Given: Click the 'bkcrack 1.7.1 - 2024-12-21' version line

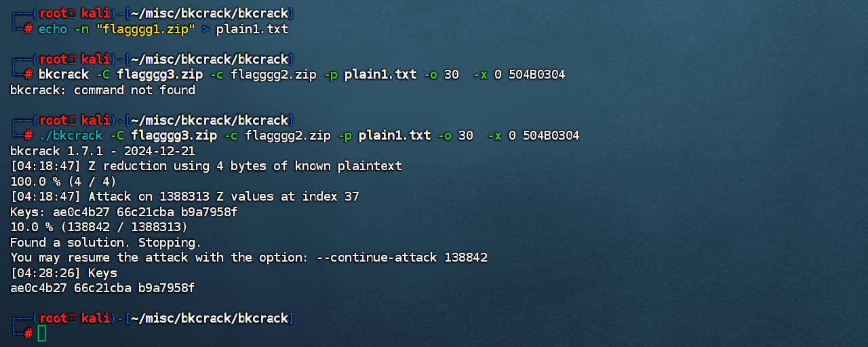Looking at the screenshot, I should pos(102,150).
